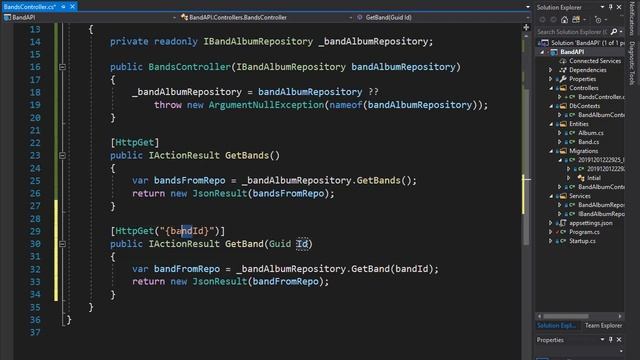Click the appsettings.json file icon

click(x=563, y=223)
